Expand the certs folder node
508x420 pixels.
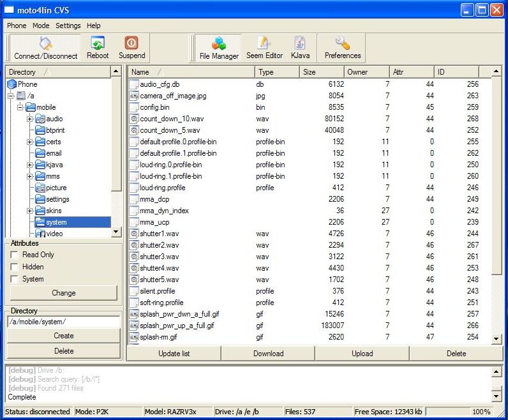click(30, 142)
